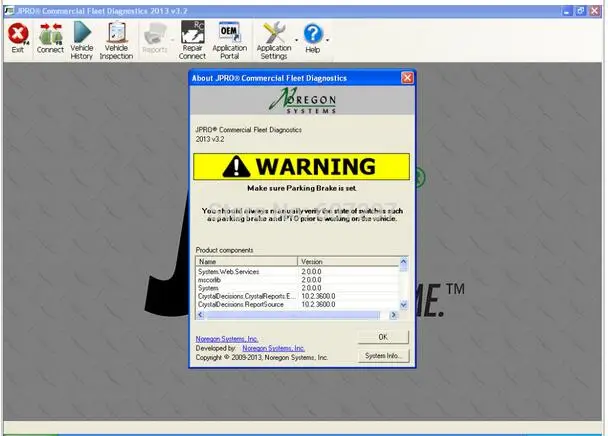The image size is (608, 436).
Task: Click the red Exit icon
Action: click(x=18, y=33)
